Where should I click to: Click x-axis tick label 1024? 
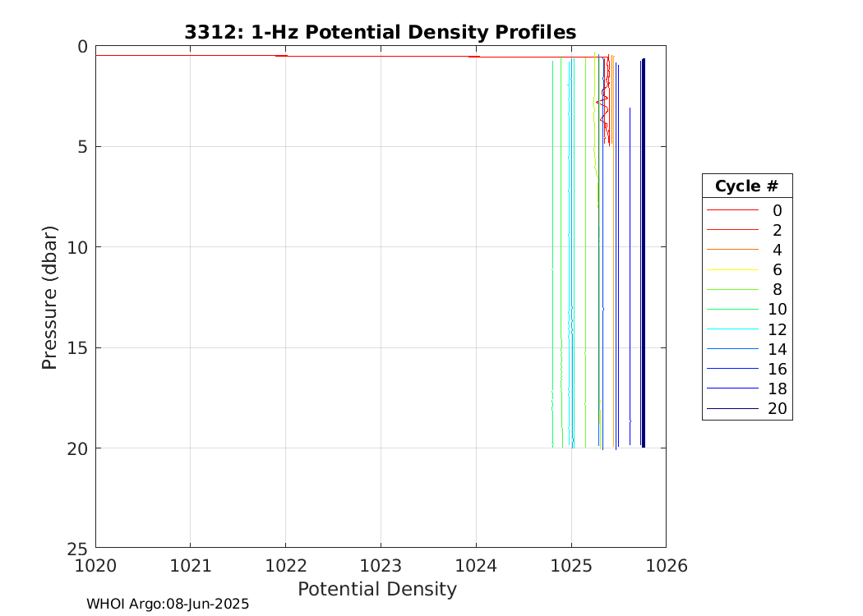476,565
